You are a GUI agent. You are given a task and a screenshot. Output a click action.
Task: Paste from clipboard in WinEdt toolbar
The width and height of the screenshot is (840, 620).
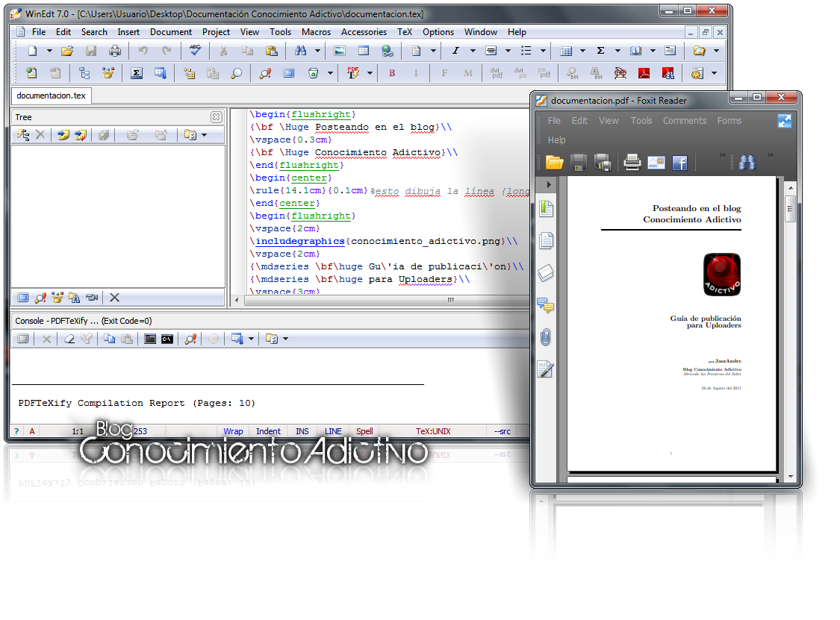coord(272,51)
